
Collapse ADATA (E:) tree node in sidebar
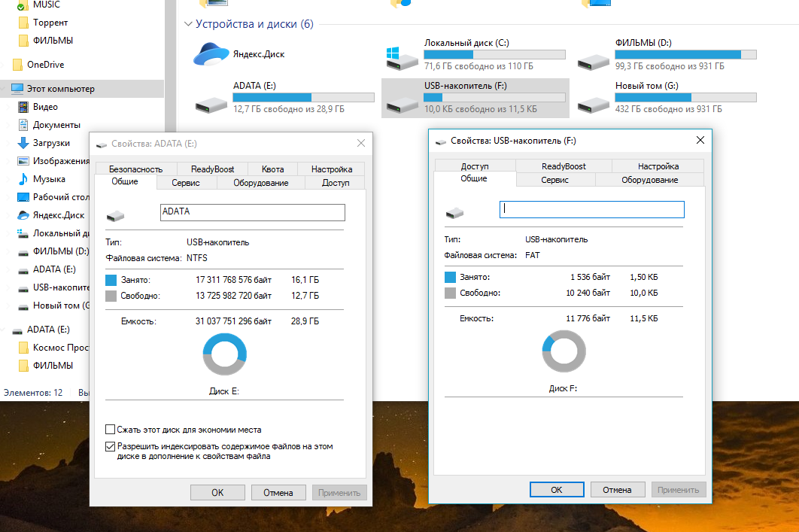(x=5, y=330)
